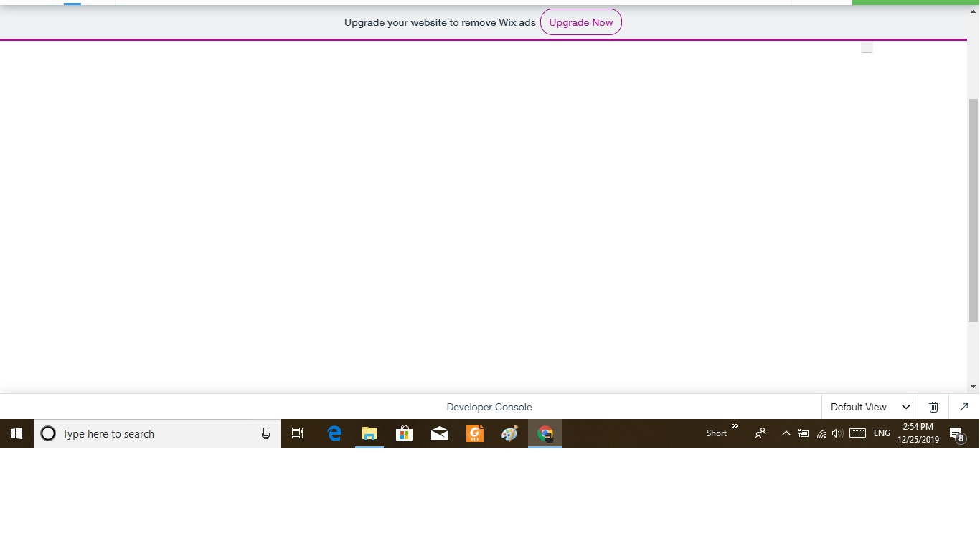
Task: Launch Microsoft Edge from taskbar
Action: coord(334,433)
